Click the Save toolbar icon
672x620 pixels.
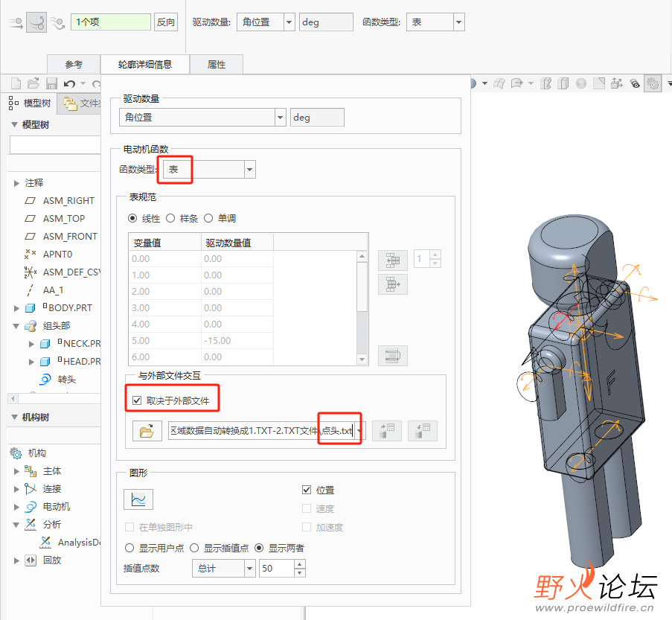click(x=51, y=83)
